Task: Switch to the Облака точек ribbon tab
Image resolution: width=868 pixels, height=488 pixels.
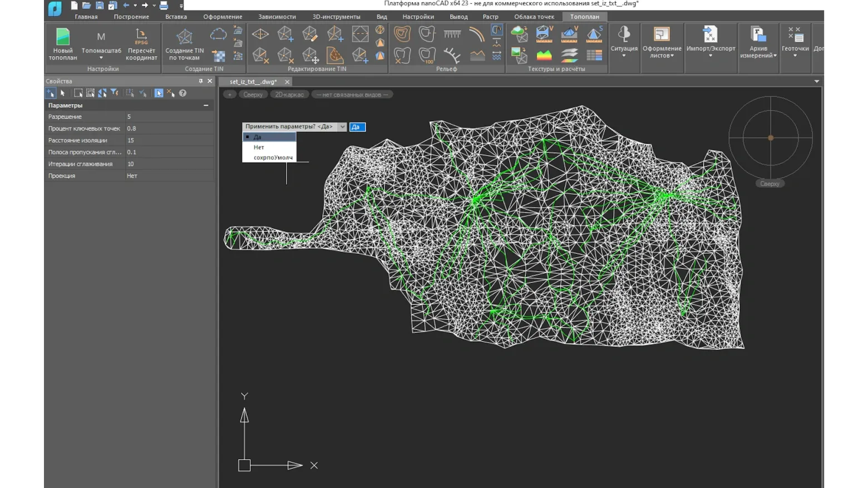Action: [x=534, y=17]
